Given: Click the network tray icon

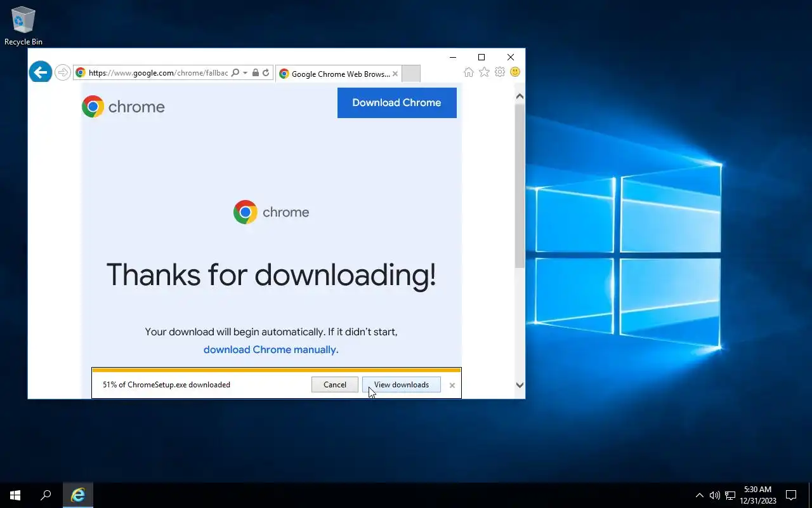Looking at the screenshot, I should pos(730,495).
